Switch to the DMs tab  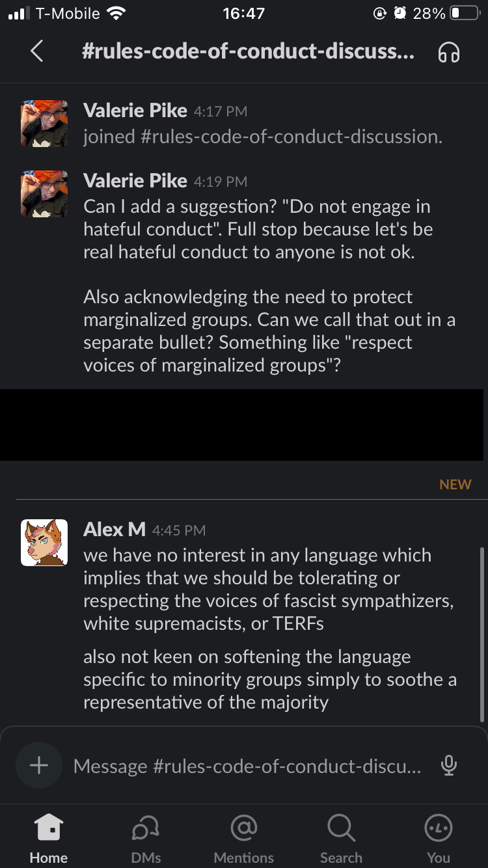point(146,839)
